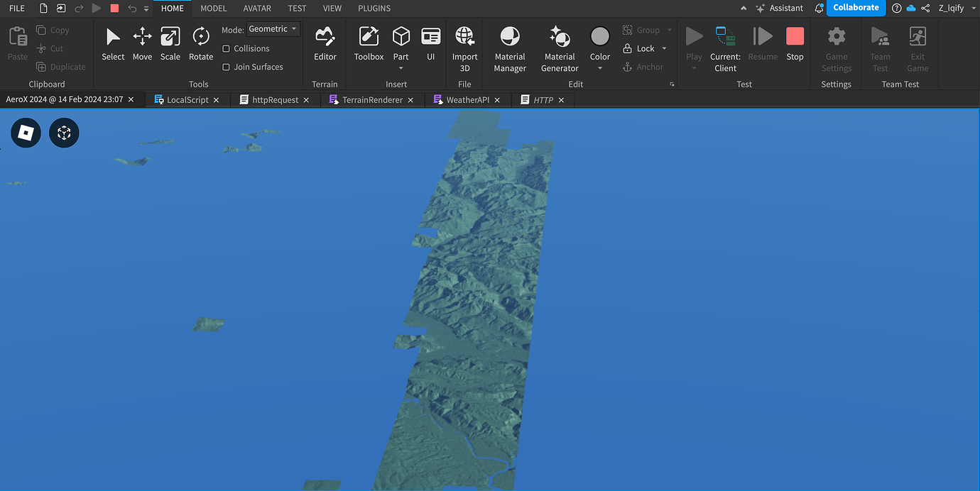
Task: Open the Material Generator
Action: click(x=559, y=46)
